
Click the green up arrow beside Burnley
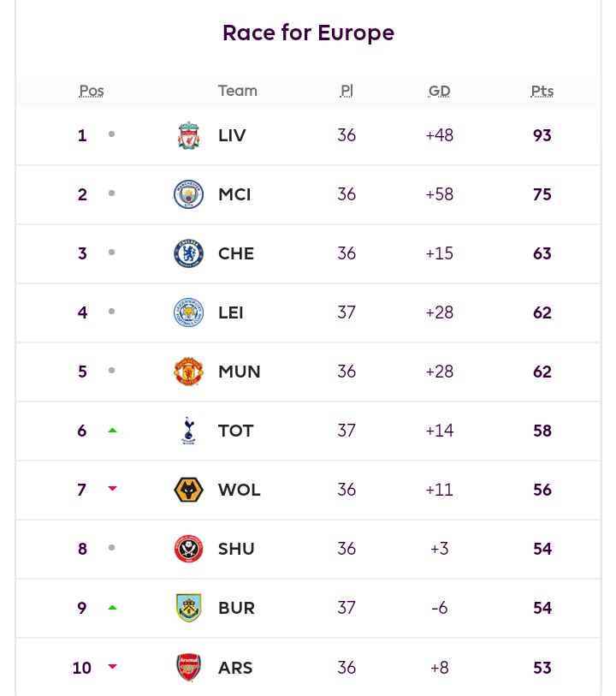(113, 607)
